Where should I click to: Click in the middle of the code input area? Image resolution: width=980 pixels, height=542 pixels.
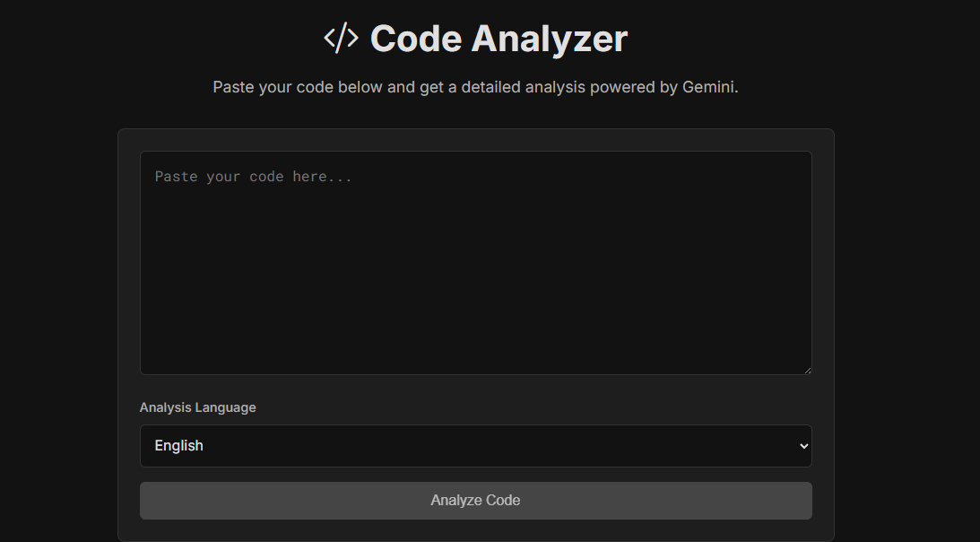click(x=475, y=263)
